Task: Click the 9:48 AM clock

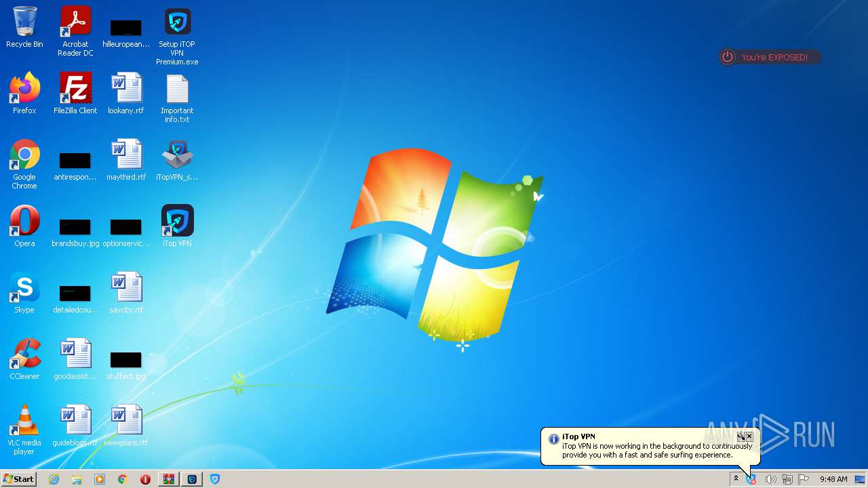Action: [x=833, y=479]
